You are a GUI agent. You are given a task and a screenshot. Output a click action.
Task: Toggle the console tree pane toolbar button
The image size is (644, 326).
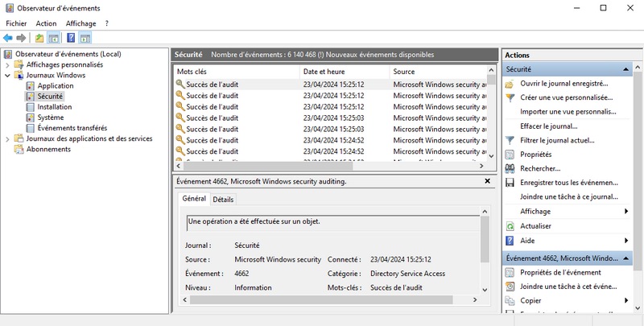click(x=53, y=38)
